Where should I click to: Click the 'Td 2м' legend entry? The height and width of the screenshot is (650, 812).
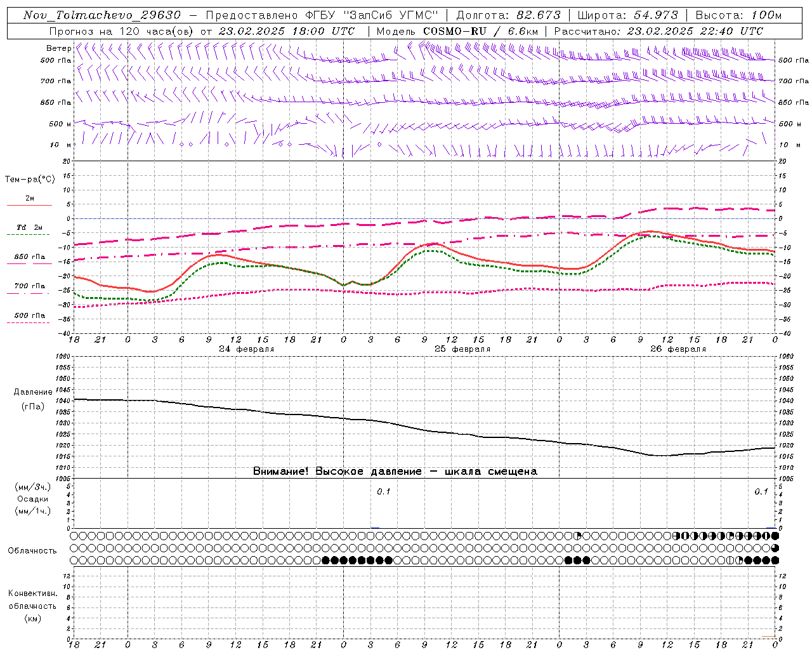[30, 227]
